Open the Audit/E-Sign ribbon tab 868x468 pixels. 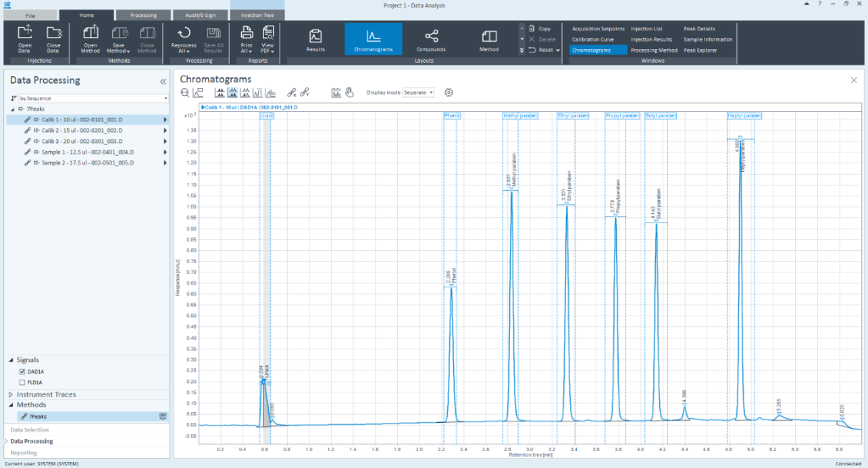(200, 15)
